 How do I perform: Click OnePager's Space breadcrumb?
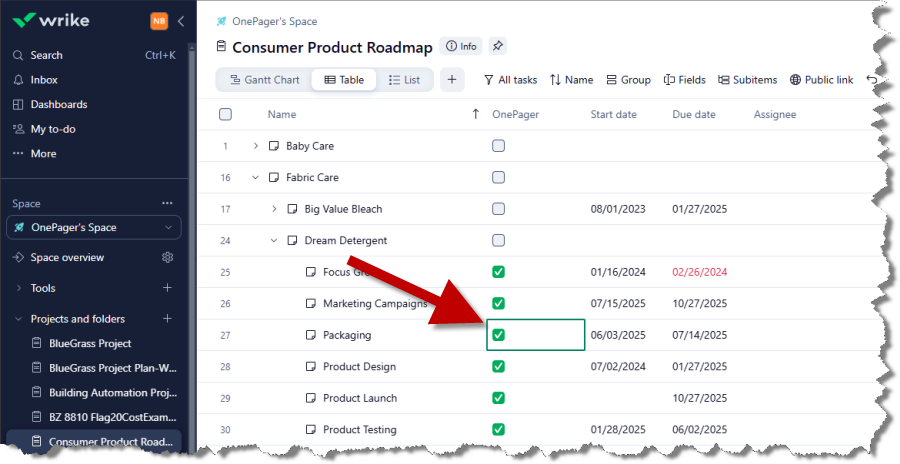pyautogui.click(x=274, y=21)
